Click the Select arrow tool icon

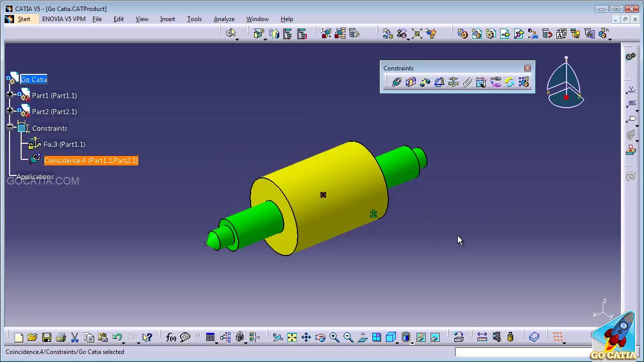[x=230, y=33]
